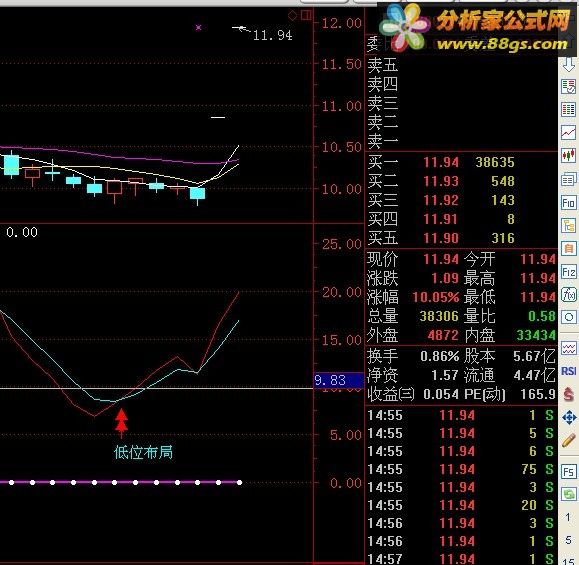Click the 38635 bid volume value
The height and width of the screenshot is (565, 579).
coord(495,162)
